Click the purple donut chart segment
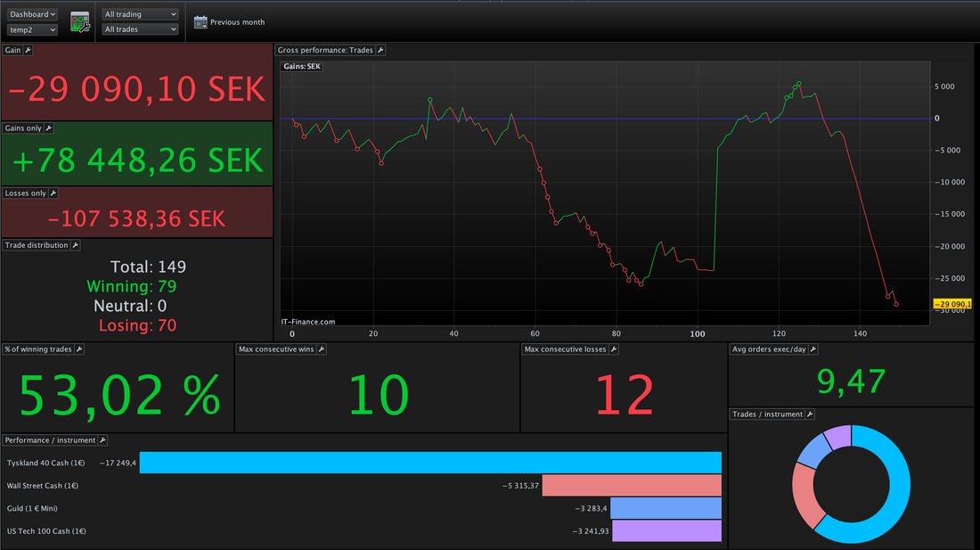The height and width of the screenshot is (550, 980). point(838,437)
